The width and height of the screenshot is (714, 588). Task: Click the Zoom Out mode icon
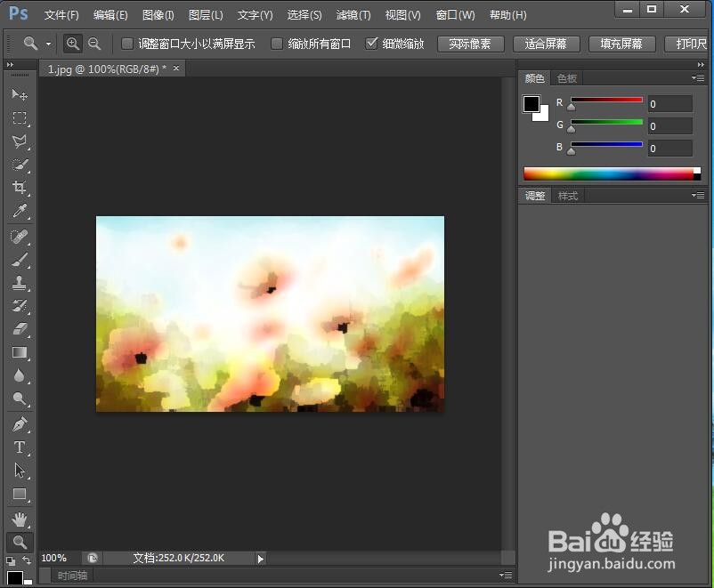[x=94, y=44]
